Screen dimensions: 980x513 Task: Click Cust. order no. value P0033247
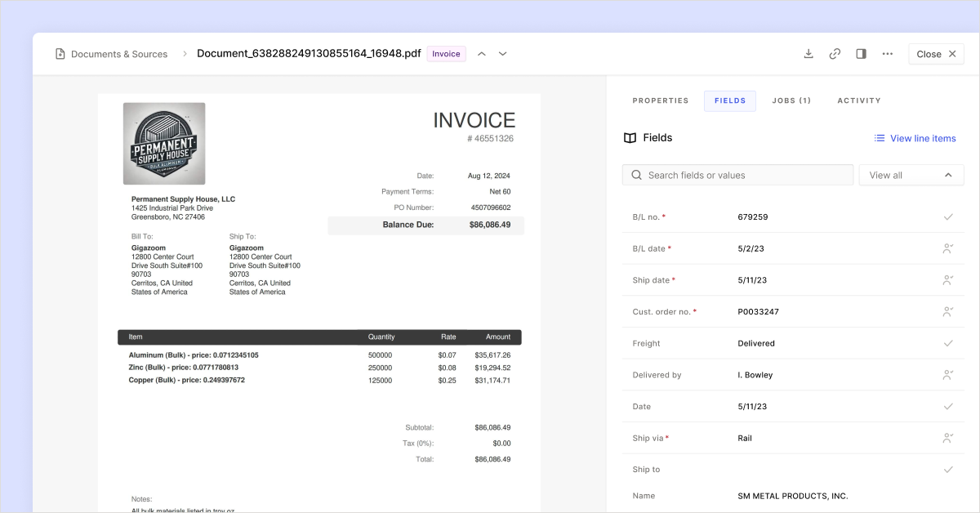click(x=758, y=311)
